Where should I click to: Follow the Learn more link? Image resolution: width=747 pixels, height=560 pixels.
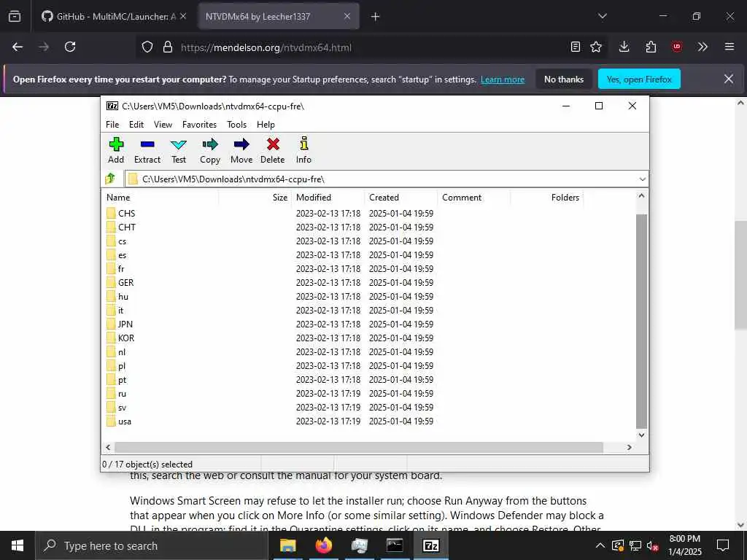(x=503, y=79)
